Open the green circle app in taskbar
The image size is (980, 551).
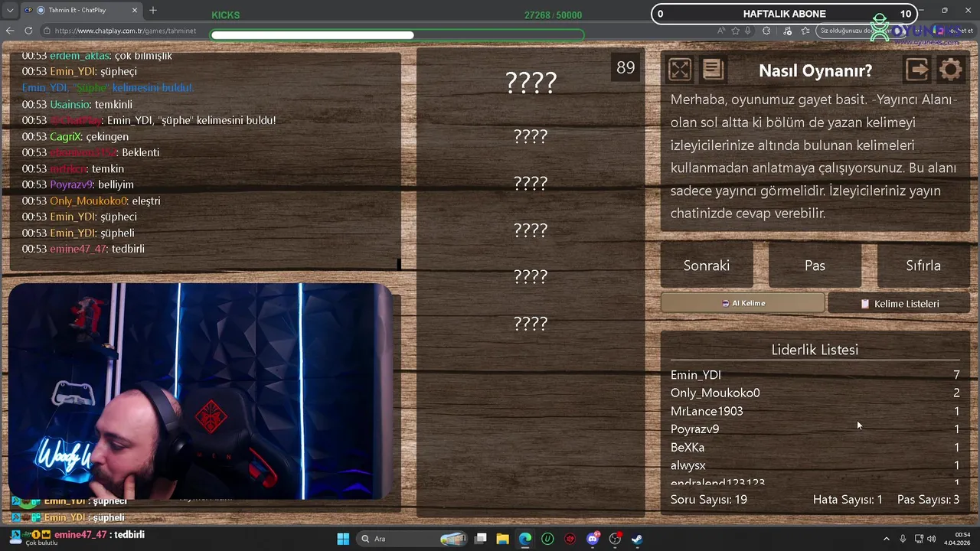(547, 539)
